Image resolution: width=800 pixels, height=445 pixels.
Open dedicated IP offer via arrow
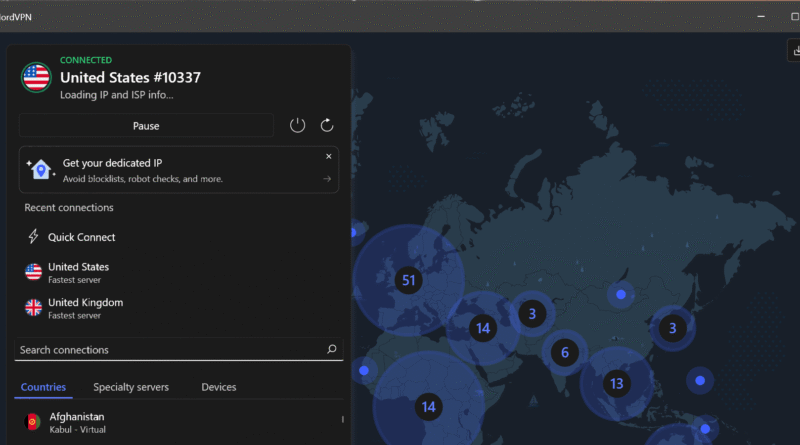click(x=327, y=179)
